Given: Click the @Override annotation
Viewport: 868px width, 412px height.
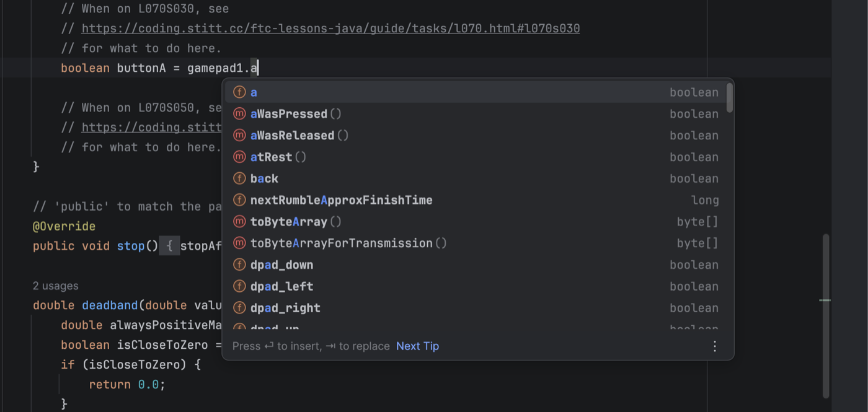Looking at the screenshot, I should coord(64,226).
